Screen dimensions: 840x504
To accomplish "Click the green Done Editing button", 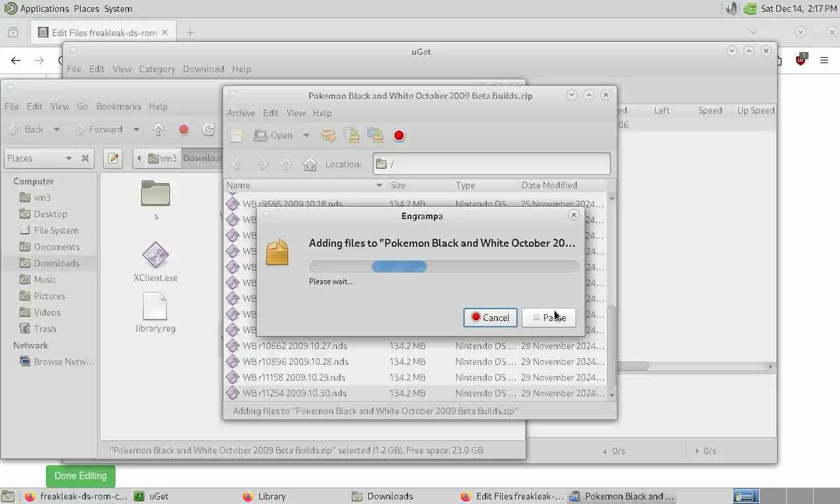I will coord(80,476).
